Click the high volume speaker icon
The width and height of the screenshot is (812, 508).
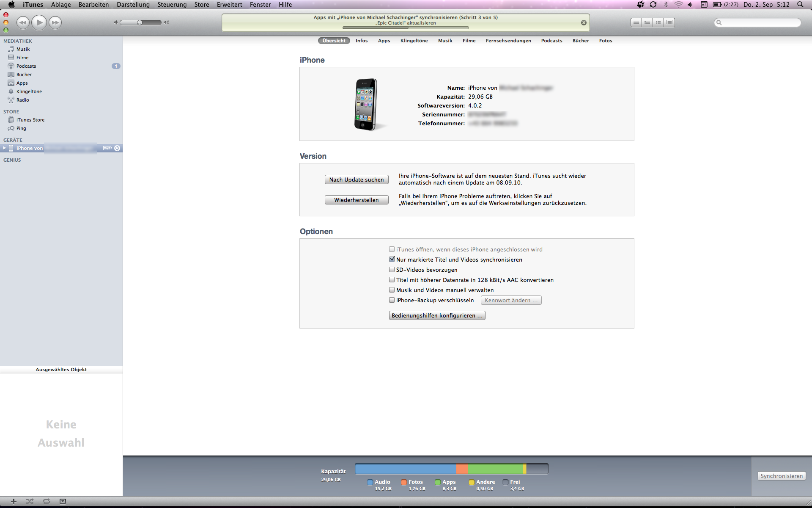167,22
